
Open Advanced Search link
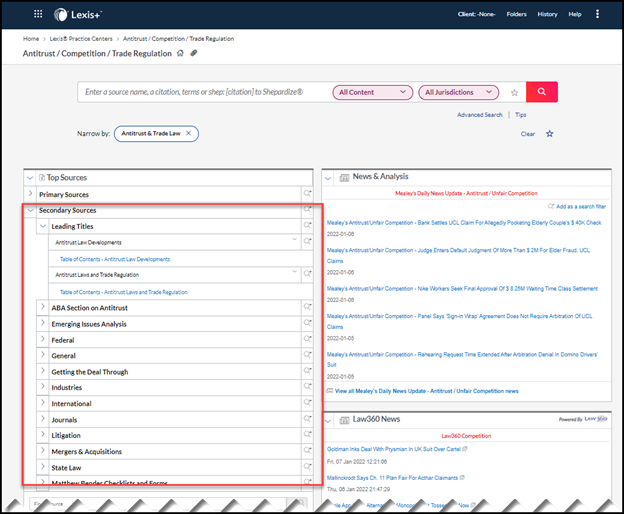(x=480, y=115)
